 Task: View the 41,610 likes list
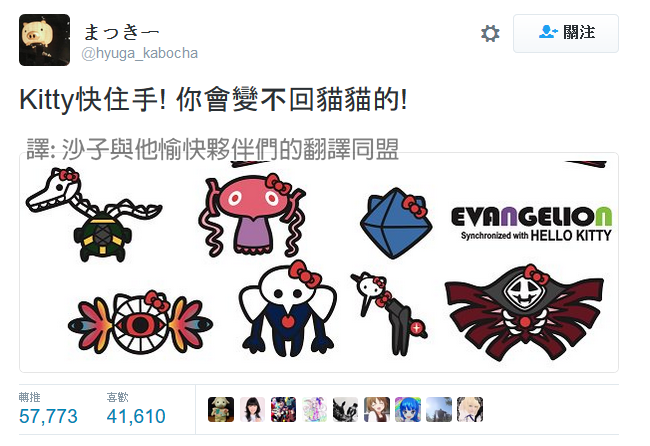pyautogui.click(x=136, y=416)
